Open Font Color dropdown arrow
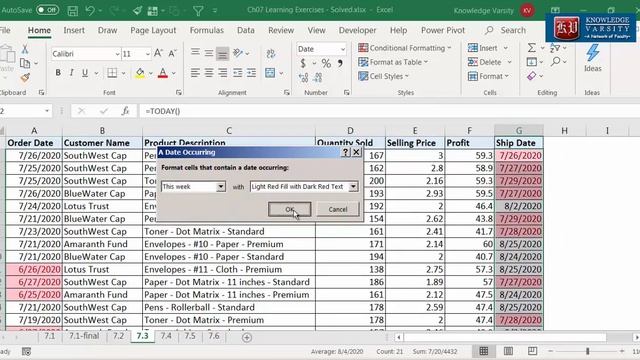Image resolution: width=640 pixels, height=360 pixels. 173,73
